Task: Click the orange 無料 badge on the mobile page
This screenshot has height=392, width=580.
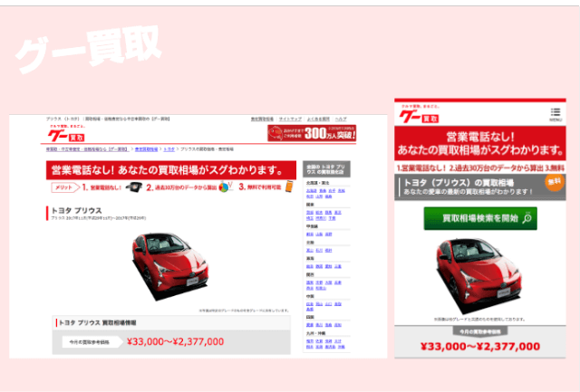Action: pos(555,182)
